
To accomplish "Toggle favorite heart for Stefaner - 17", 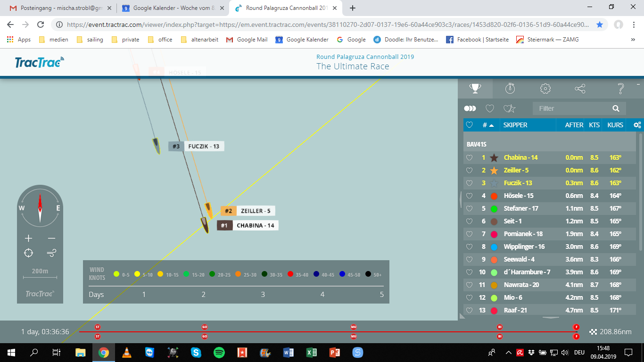I will (469, 209).
